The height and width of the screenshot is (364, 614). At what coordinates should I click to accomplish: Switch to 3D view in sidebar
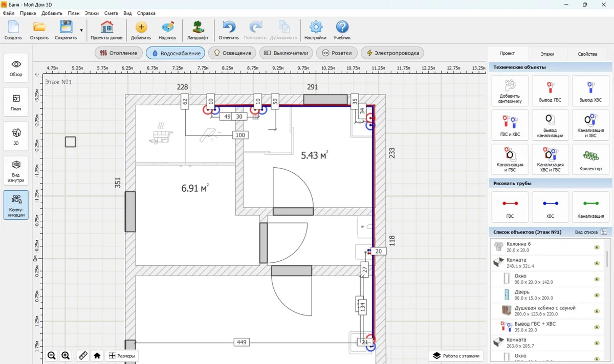[16, 136]
